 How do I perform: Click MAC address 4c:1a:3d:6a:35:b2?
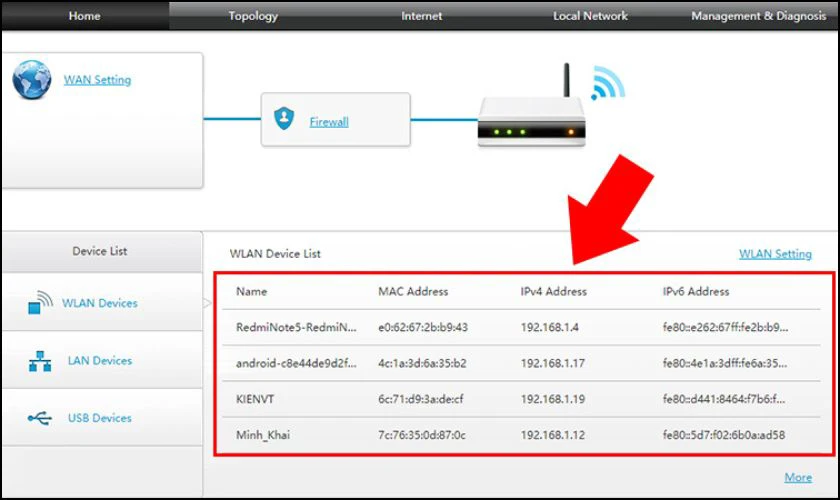[422, 363]
